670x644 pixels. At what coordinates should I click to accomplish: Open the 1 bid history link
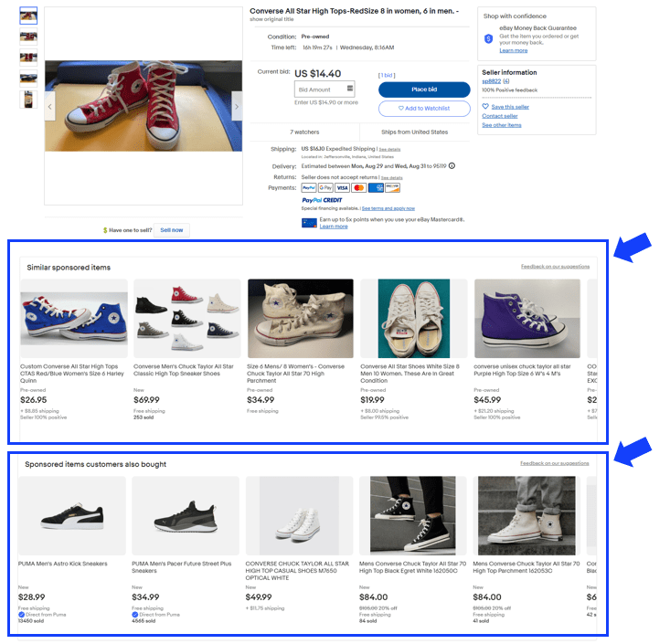click(387, 75)
